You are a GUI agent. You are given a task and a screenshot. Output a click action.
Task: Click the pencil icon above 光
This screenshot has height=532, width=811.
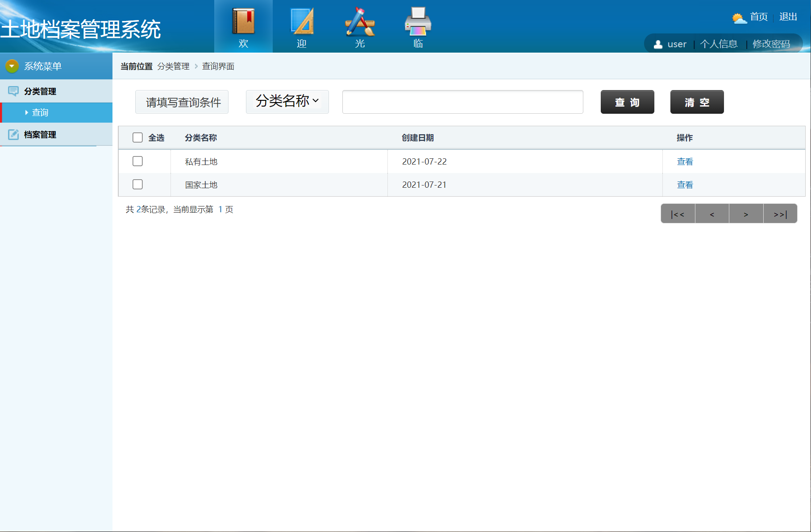[x=359, y=20]
